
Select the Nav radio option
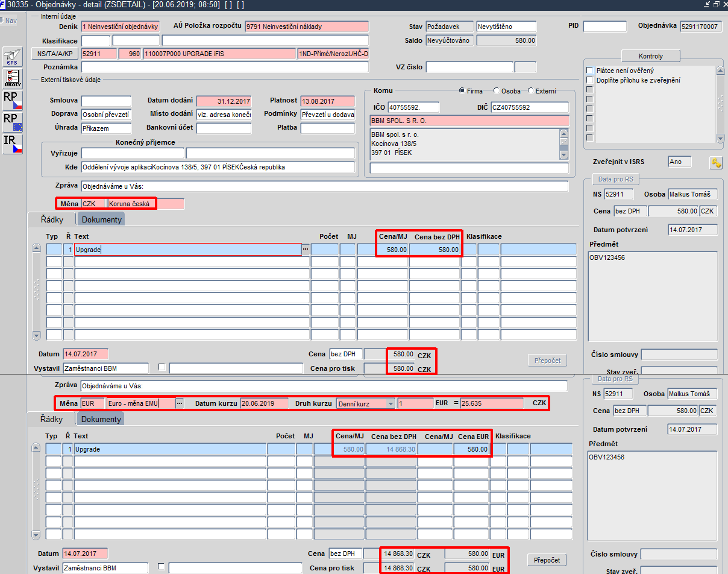[2, 20]
